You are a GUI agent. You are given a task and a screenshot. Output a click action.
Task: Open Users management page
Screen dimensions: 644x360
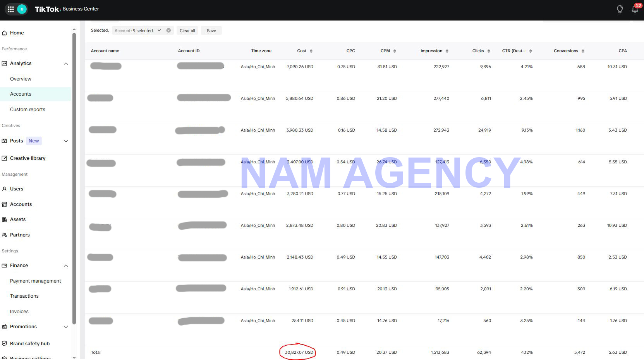tap(17, 189)
